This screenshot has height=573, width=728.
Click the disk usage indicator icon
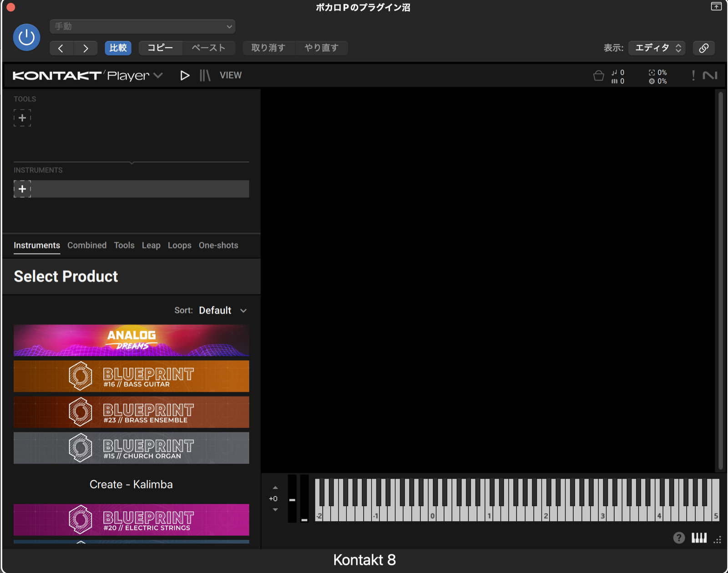click(652, 81)
